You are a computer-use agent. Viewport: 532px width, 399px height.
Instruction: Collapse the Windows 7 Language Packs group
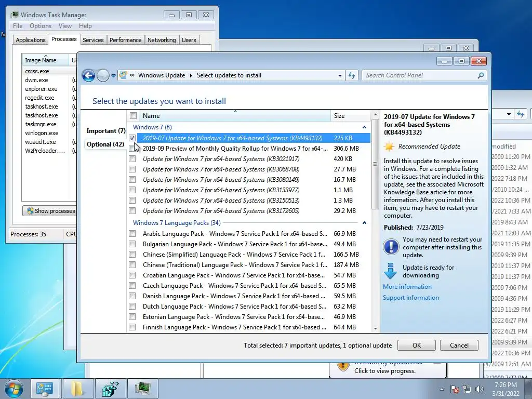tap(364, 223)
